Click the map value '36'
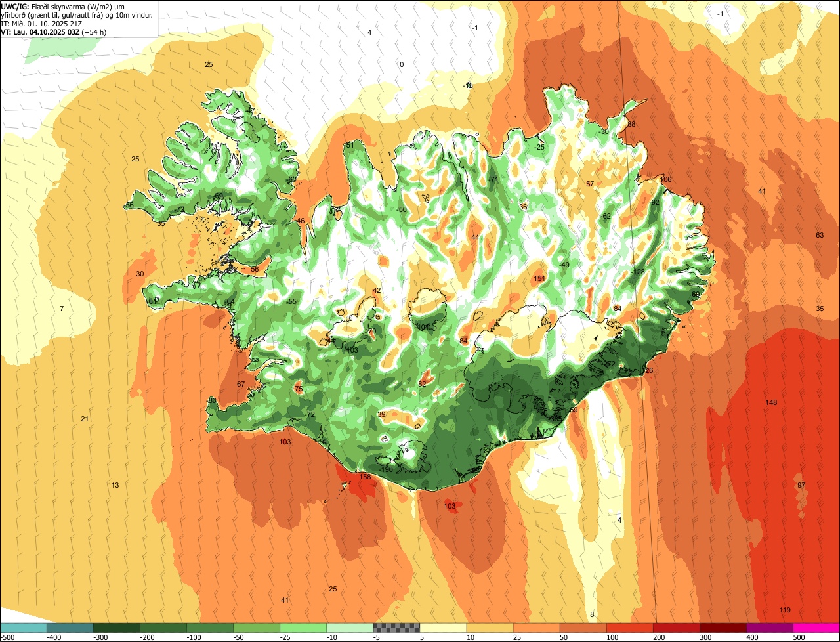 point(523,207)
